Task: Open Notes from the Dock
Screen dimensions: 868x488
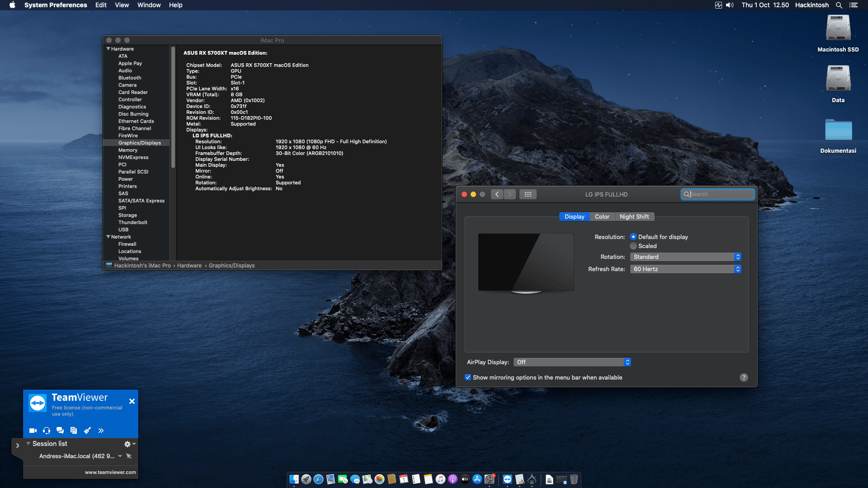Action: 428,479
